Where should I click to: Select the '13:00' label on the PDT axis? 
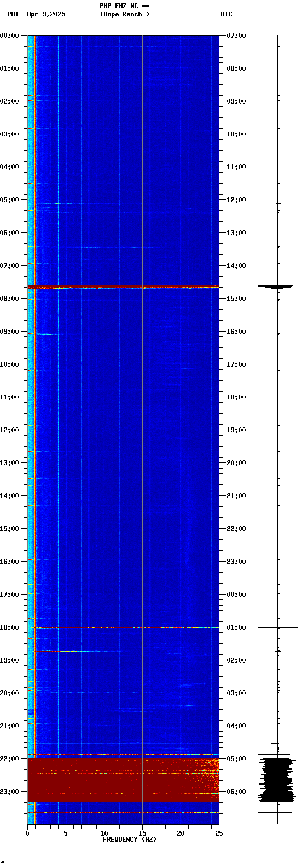[9, 463]
